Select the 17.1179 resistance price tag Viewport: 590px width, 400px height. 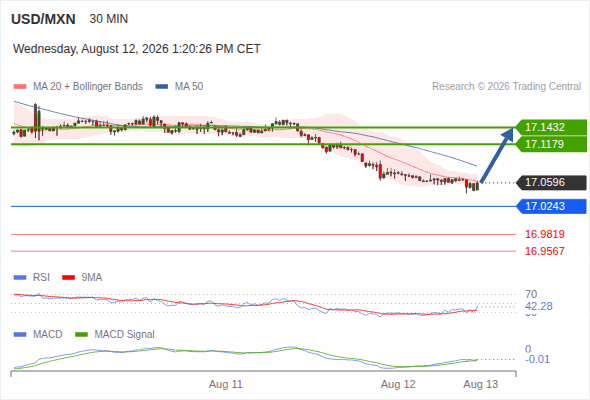pos(552,144)
